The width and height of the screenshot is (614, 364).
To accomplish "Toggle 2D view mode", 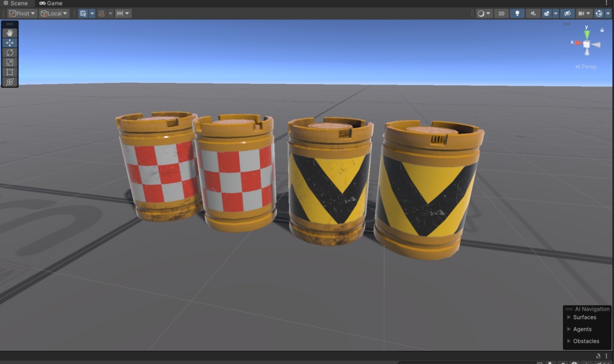I will click(501, 13).
